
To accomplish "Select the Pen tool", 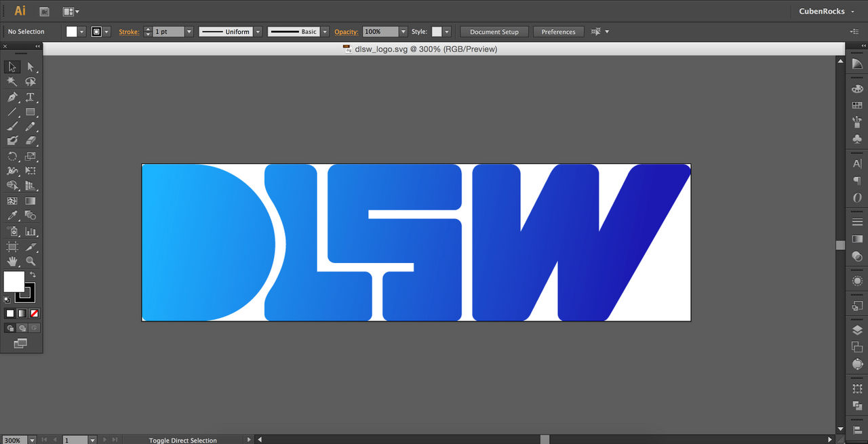I will click(12, 97).
